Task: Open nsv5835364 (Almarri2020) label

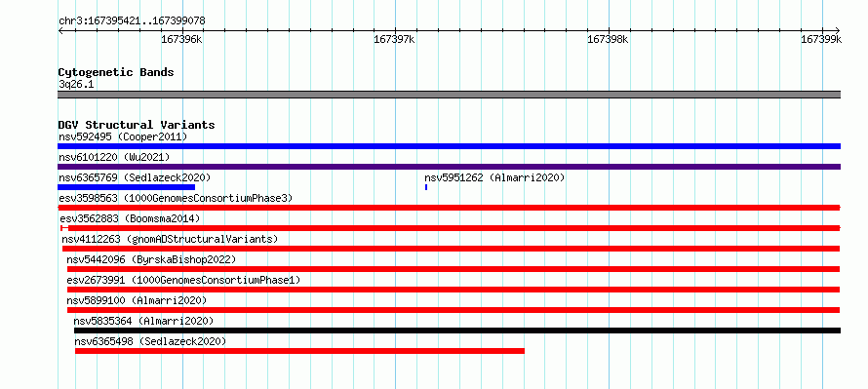Action: [x=144, y=321]
